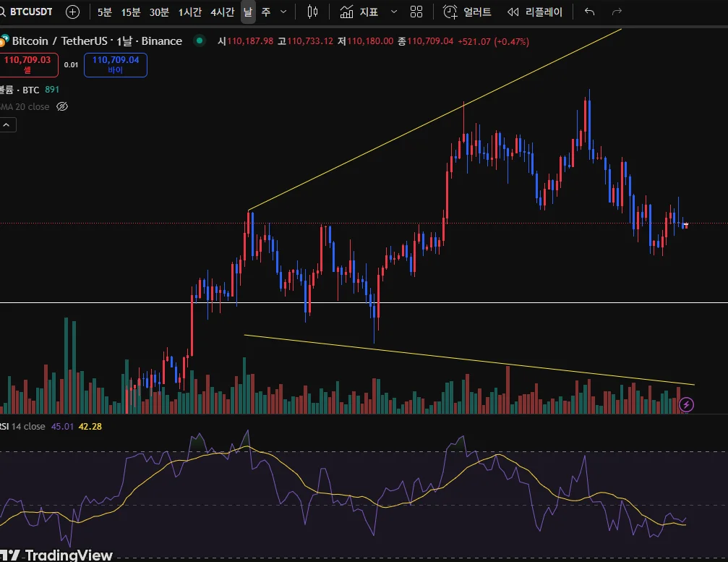This screenshot has width=728, height=562.
Task: Toggle the green market status dot
Action: (200, 41)
